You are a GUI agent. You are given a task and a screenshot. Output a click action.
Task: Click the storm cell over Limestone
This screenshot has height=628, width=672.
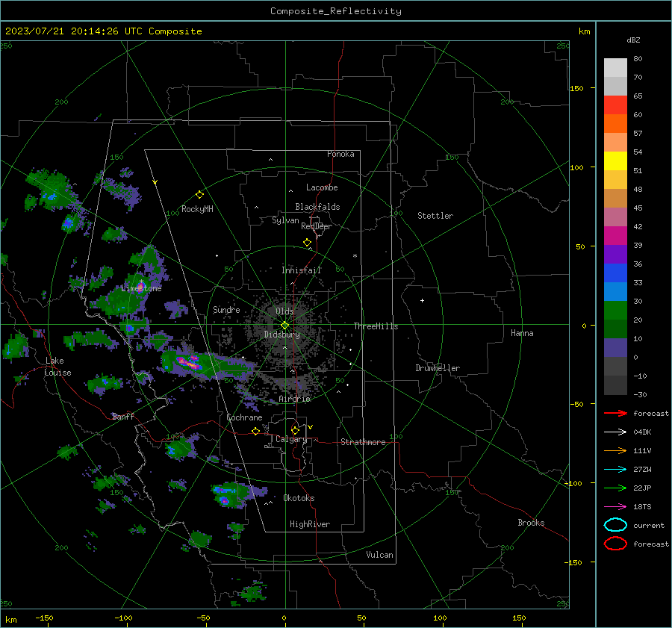click(140, 287)
